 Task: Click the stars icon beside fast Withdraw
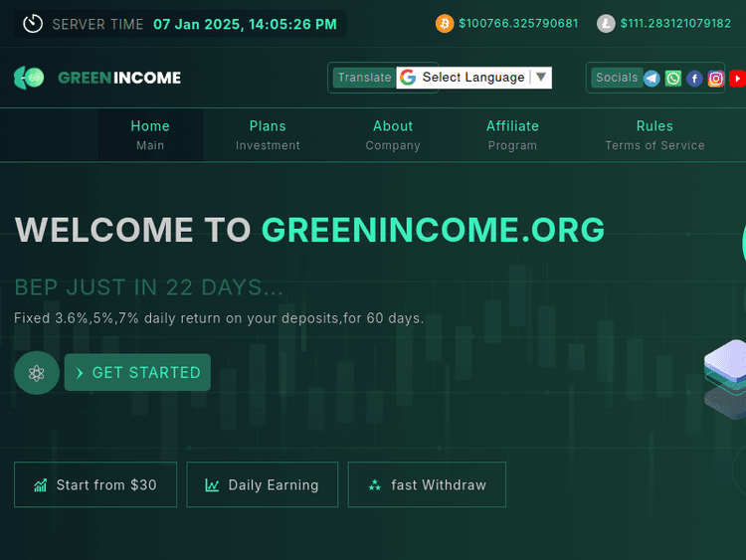point(375,484)
